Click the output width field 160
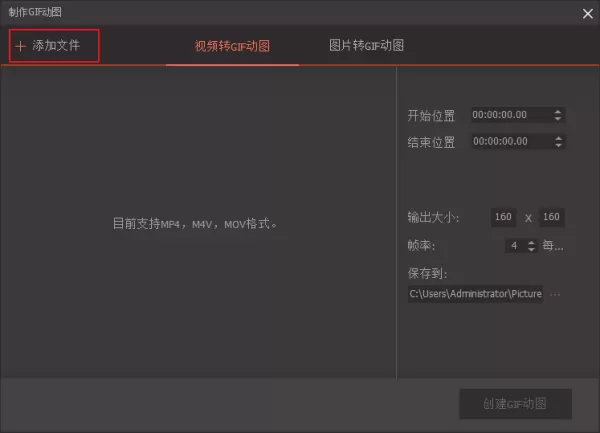Image resolution: width=600 pixels, height=433 pixels. (x=503, y=217)
